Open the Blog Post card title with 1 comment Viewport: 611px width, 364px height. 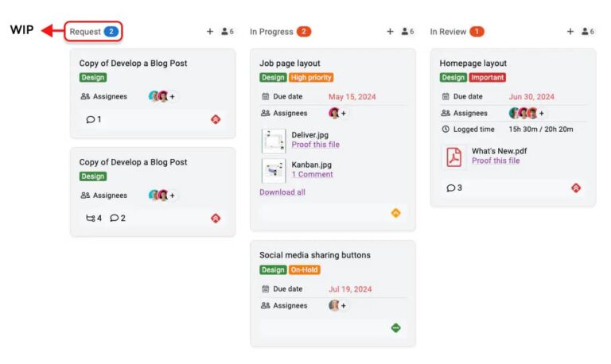[x=134, y=63]
